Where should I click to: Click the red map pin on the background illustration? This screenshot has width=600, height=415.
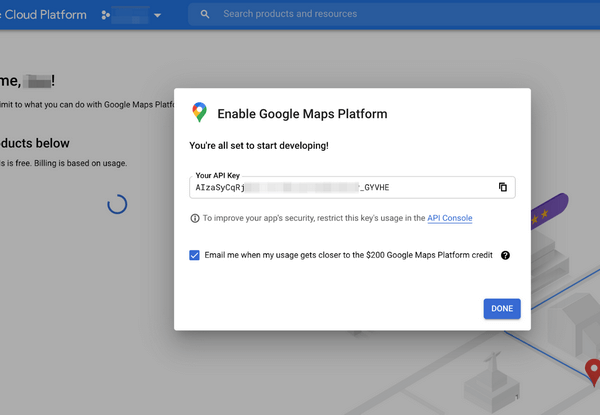coord(593,371)
